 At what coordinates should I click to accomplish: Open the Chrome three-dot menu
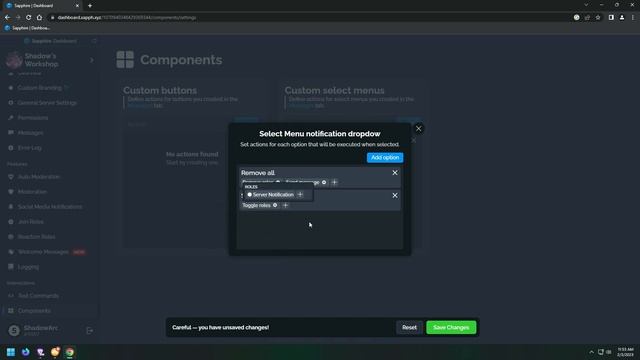633,18
